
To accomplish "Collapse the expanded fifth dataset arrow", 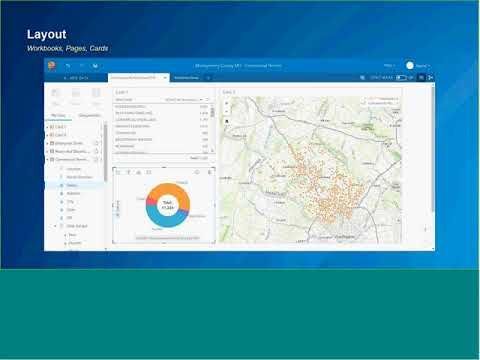I will (47, 160).
